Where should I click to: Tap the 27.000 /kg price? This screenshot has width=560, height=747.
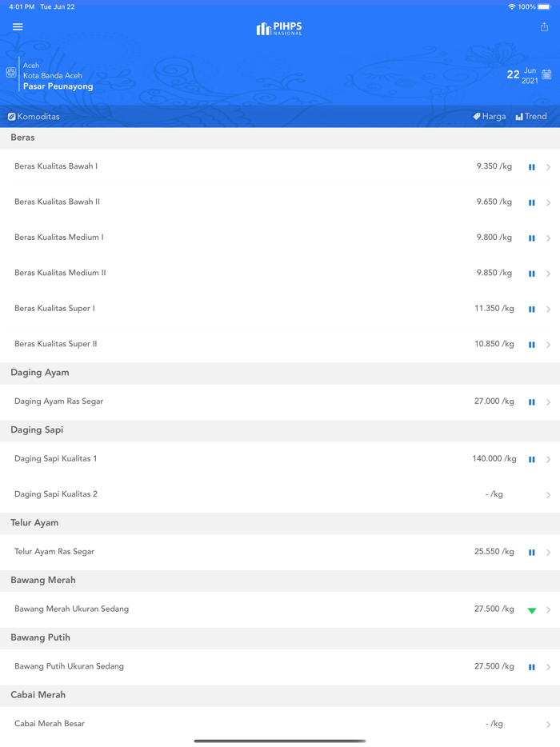pos(494,401)
